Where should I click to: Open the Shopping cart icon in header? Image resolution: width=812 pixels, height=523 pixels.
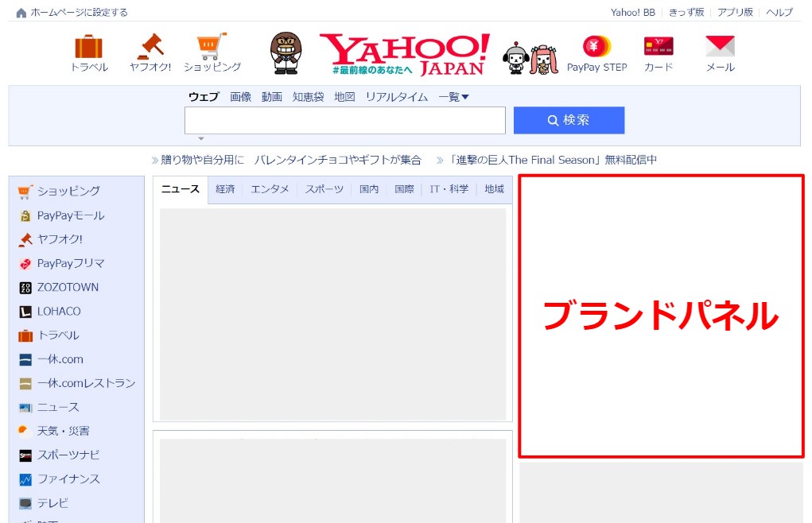click(x=212, y=46)
